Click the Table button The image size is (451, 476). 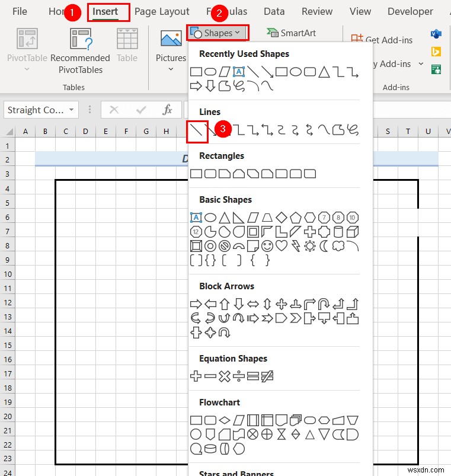tap(127, 45)
